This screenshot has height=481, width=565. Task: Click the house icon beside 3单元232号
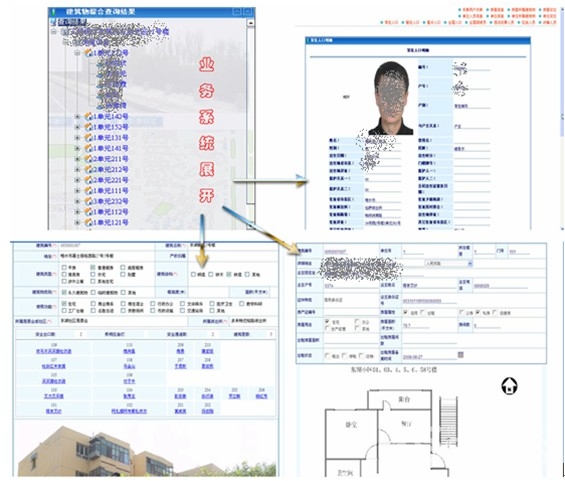click(x=88, y=201)
